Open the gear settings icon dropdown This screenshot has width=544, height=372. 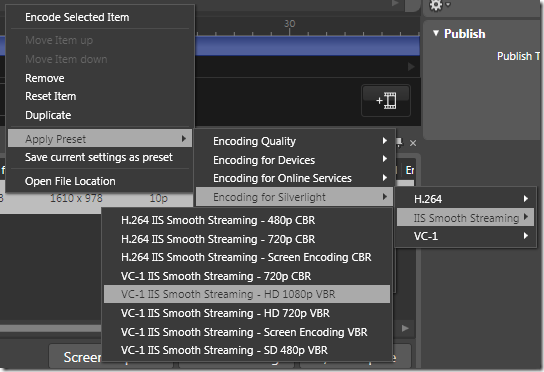[x=440, y=5]
